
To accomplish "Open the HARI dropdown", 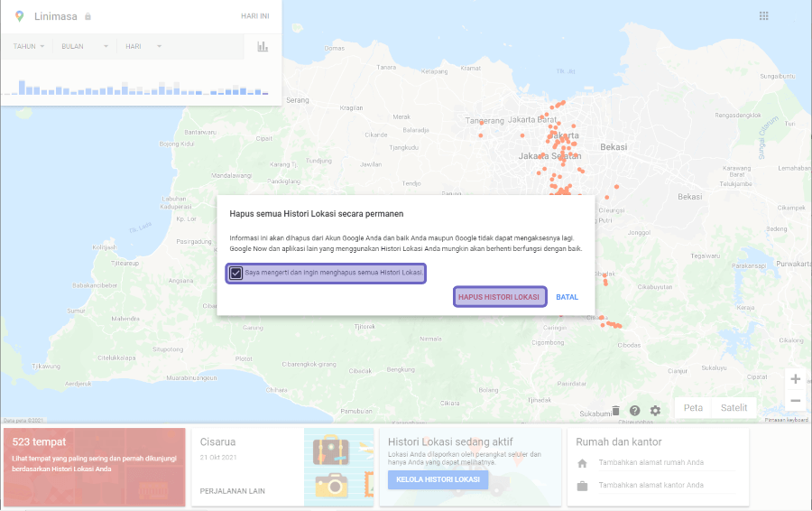I will pyautogui.click(x=143, y=46).
